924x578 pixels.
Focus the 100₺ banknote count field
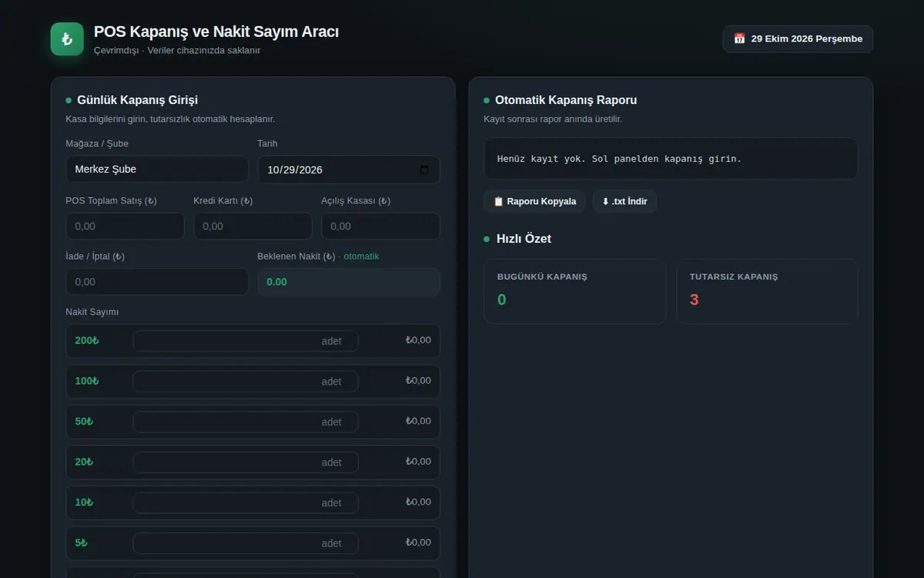pyautogui.click(x=246, y=381)
